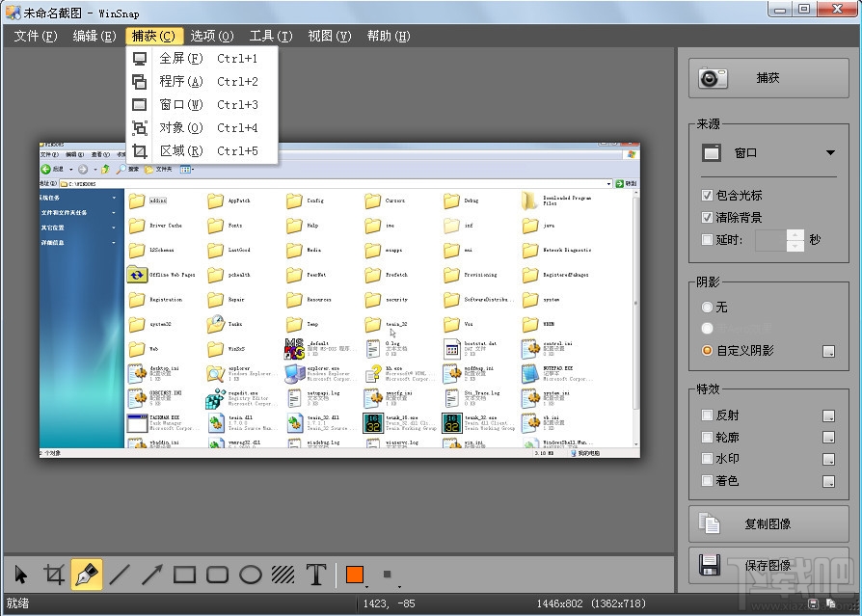Screen dimensions: 862x616
Task: Choose 区域 from the capture menu
Action: [179, 150]
